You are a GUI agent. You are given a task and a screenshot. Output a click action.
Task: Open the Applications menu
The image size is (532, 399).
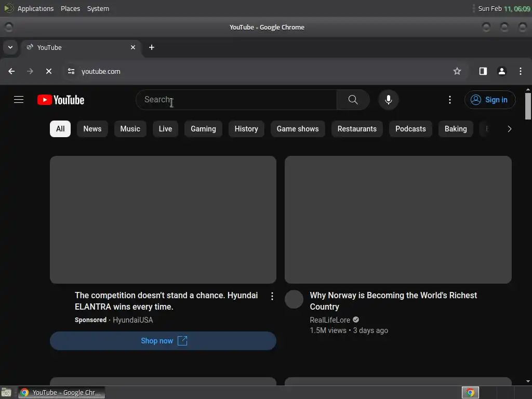(36, 8)
